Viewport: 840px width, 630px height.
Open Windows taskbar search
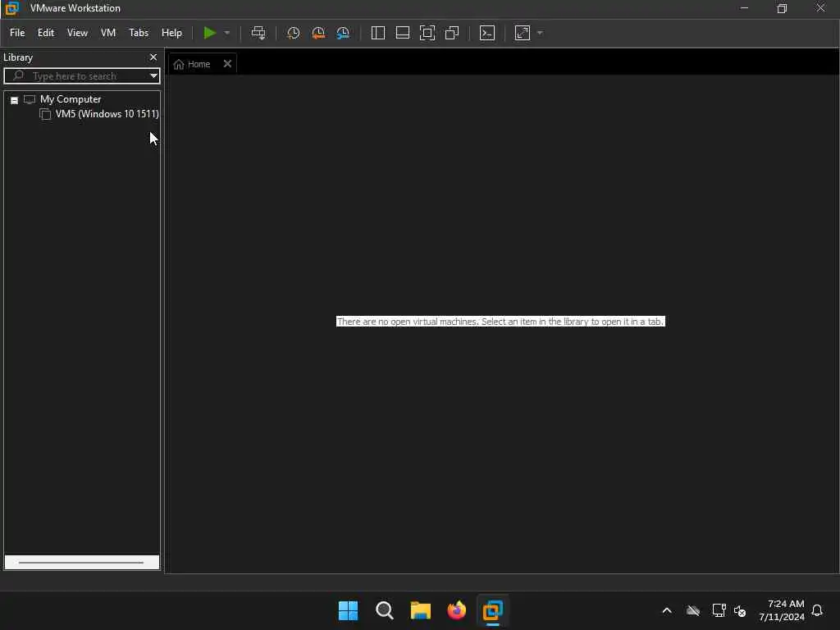pyautogui.click(x=384, y=610)
